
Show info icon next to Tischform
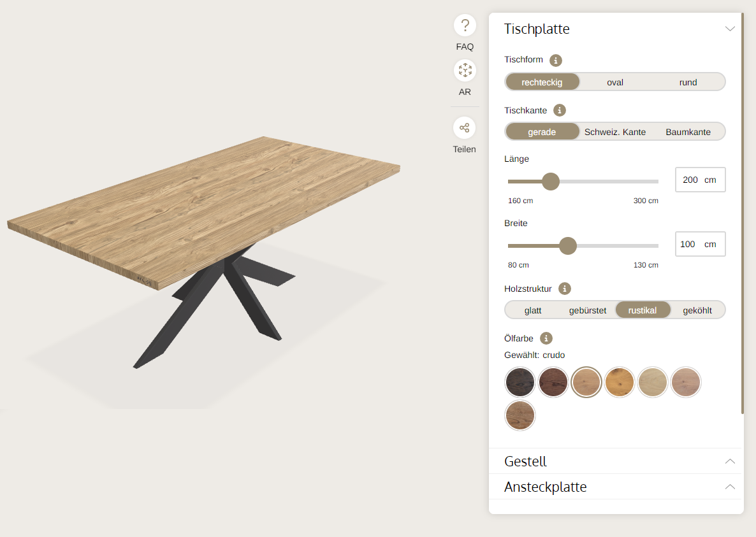[556, 61]
